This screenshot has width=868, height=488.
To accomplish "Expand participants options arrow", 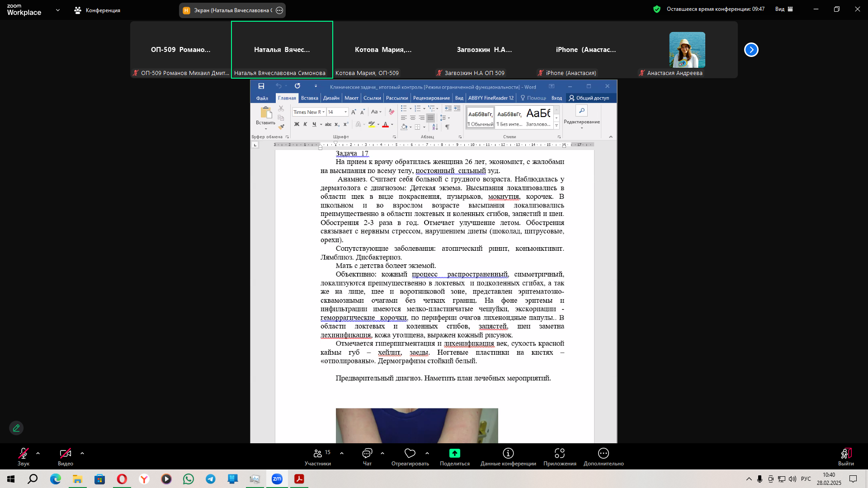I will coord(342,453).
